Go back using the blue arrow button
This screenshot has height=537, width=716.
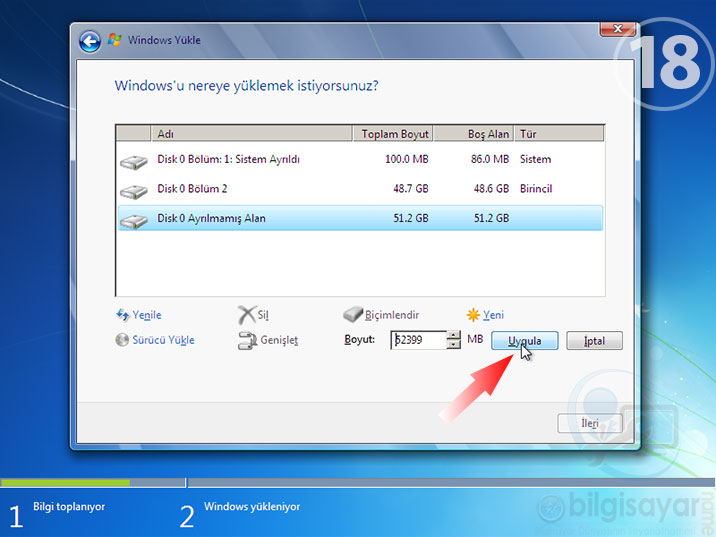90,42
